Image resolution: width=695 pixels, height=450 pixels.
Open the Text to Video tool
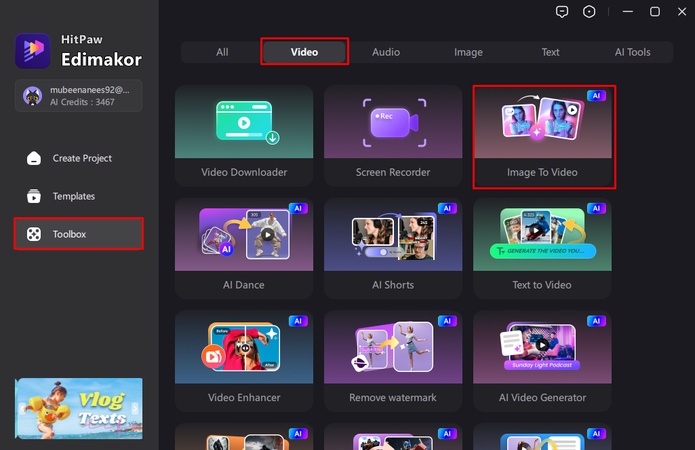click(x=543, y=248)
